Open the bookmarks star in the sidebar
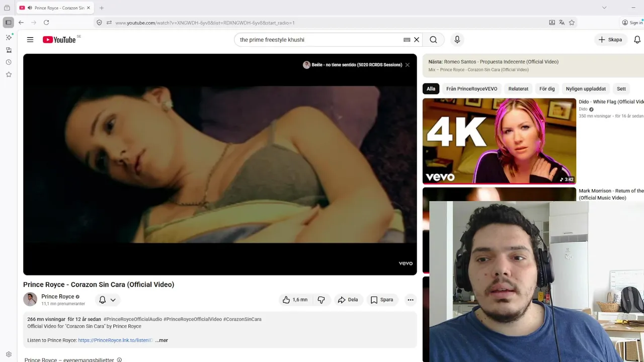The width and height of the screenshot is (644, 362). pos(9,74)
